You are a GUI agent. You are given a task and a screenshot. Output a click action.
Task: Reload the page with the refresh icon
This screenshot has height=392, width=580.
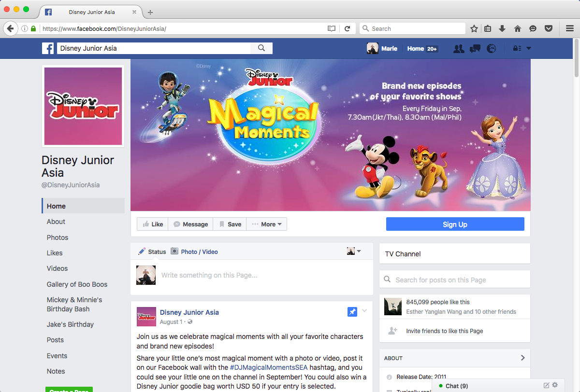(347, 28)
